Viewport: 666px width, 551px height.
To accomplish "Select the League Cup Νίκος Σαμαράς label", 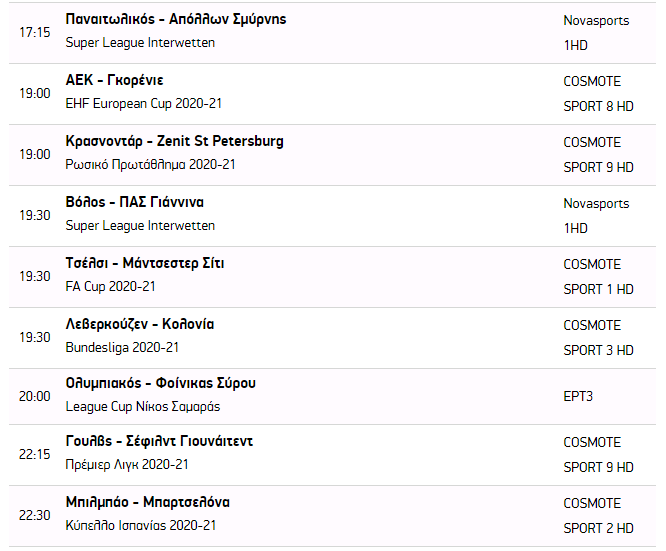I will (x=143, y=407).
